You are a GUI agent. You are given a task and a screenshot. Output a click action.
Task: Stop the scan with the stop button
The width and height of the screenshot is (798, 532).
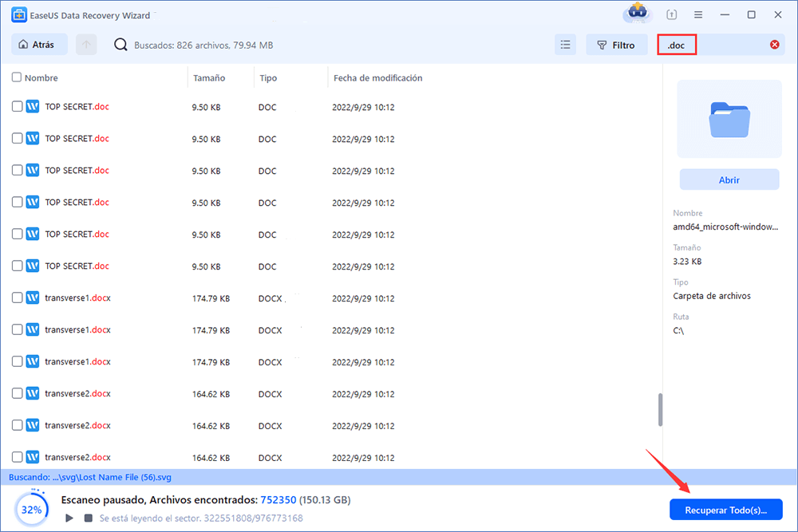coord(88,518)
